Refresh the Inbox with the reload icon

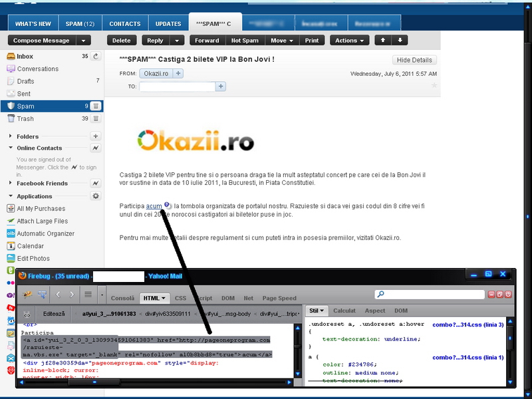pos(96,57)
